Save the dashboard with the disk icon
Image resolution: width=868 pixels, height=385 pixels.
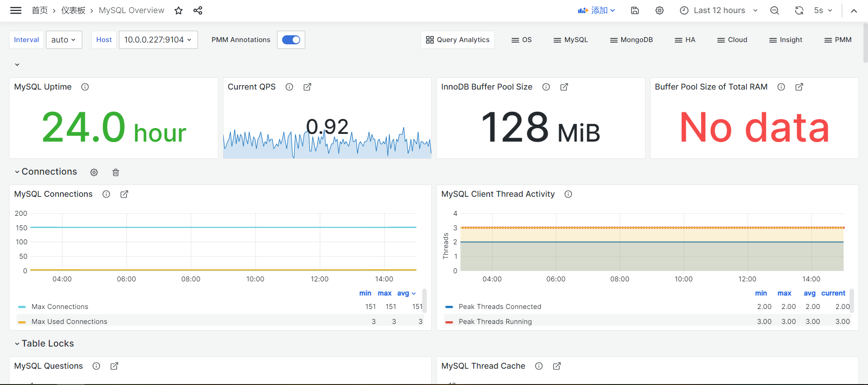635,10
